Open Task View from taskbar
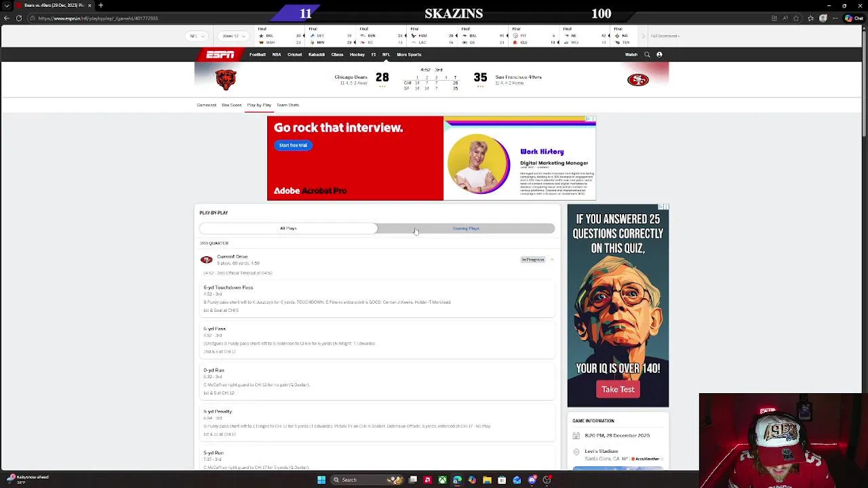 tap(412, 480)
